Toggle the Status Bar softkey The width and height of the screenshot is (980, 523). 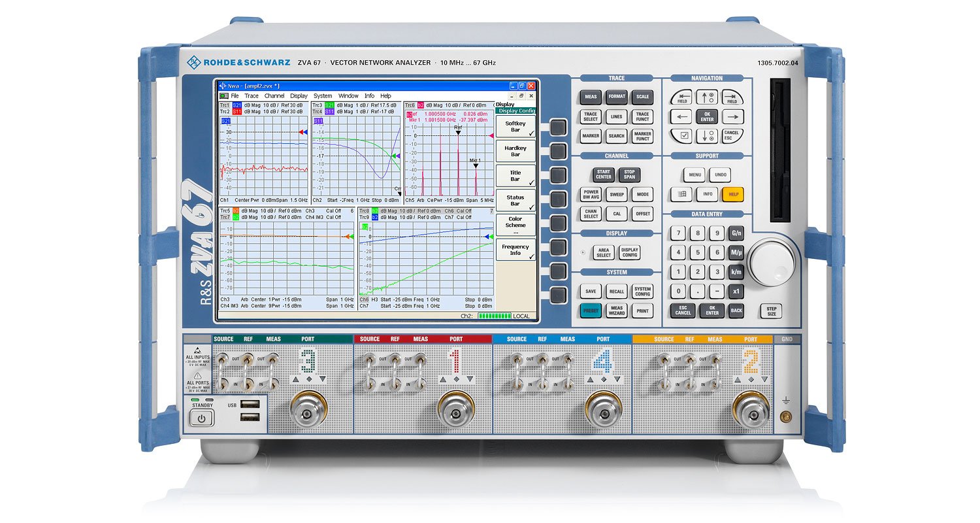(x=515, y=200)
